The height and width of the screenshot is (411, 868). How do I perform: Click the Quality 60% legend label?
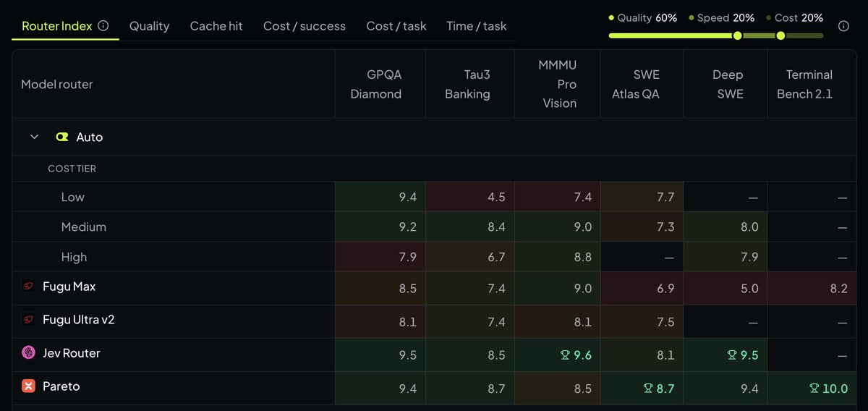643,17
